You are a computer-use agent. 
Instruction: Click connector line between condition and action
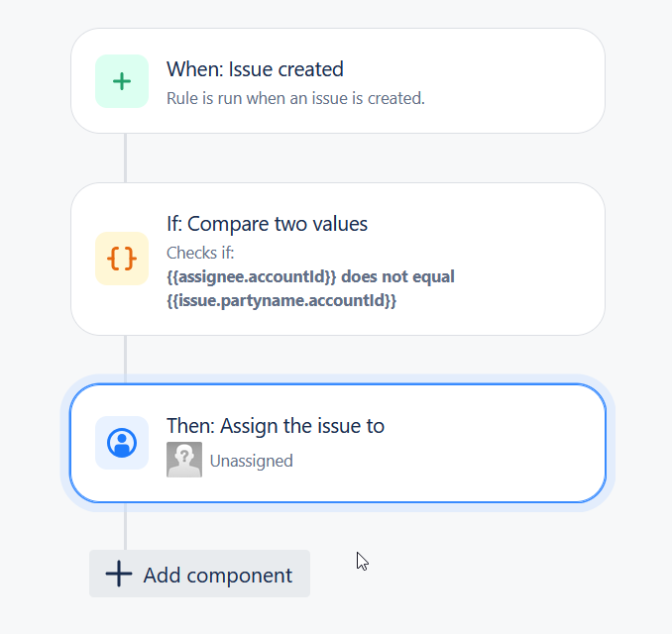[125, 360]
